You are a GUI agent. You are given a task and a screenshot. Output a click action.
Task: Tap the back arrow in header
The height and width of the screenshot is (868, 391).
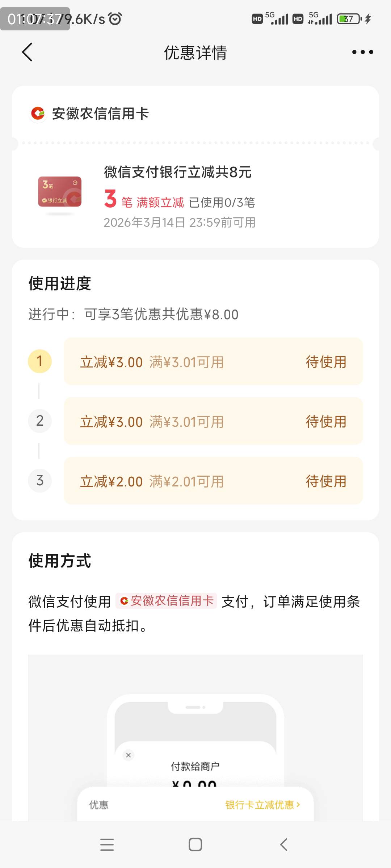pyautogui.click(x=28, y=52)
